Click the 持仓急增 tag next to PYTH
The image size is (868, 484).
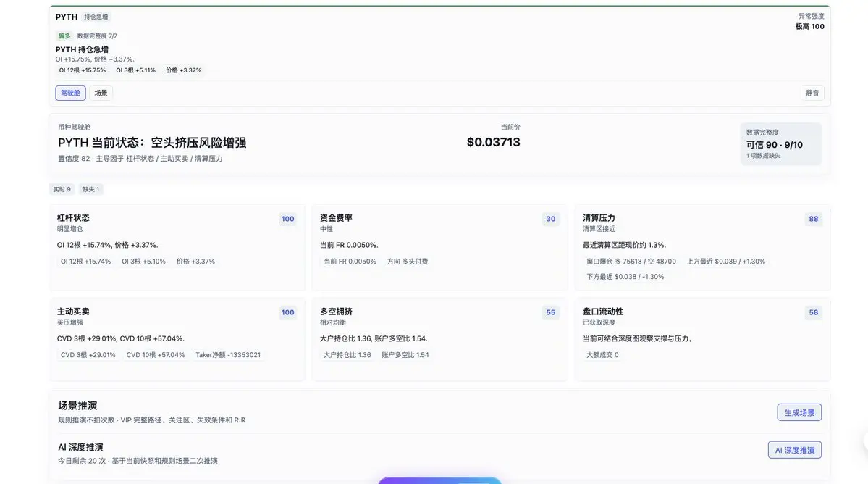[x=96, y=17]
